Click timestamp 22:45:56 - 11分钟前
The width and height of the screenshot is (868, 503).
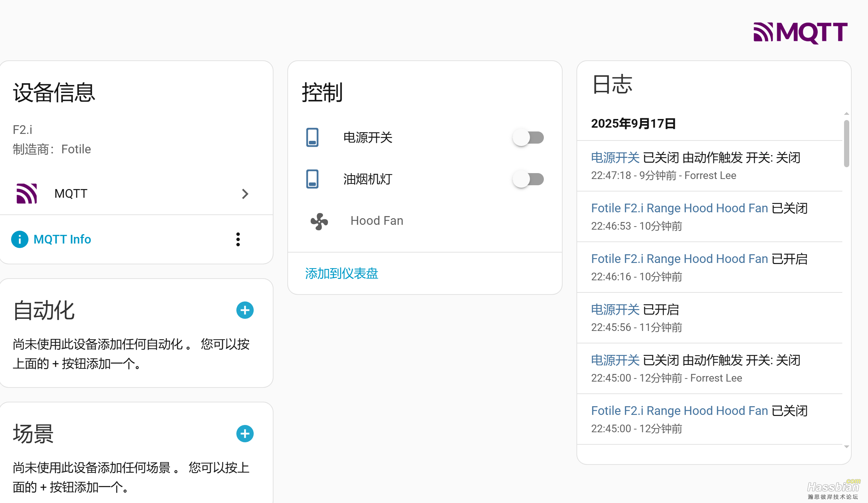pos(637,327)
